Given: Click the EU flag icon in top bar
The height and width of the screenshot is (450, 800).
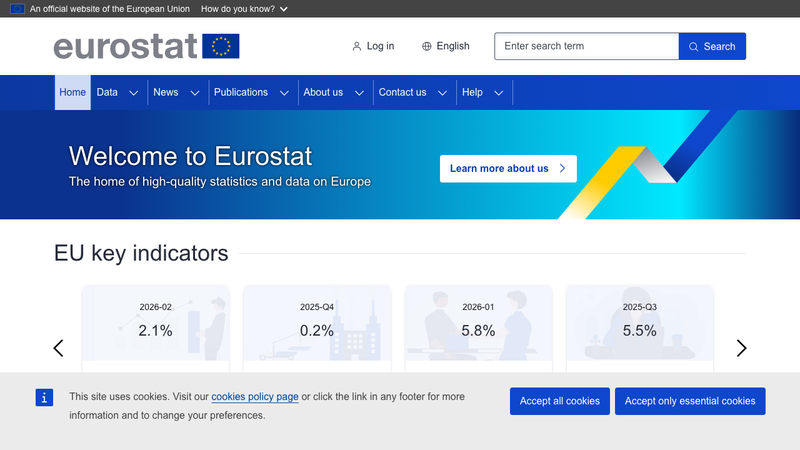Looking at the screenshot, I should pyautogui.click(x=17, y=9).
